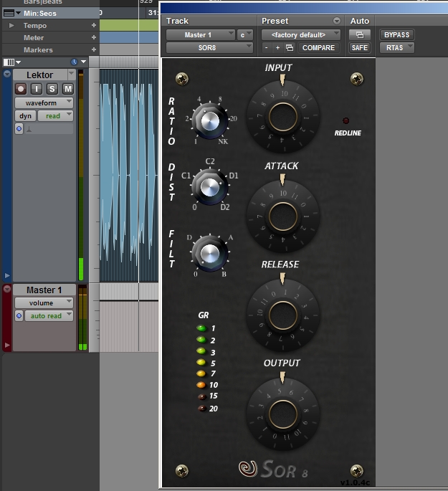Open the Master 1 auto read automation dropdown
Viewport: 448px width, 491px height.
pos(49,316)
